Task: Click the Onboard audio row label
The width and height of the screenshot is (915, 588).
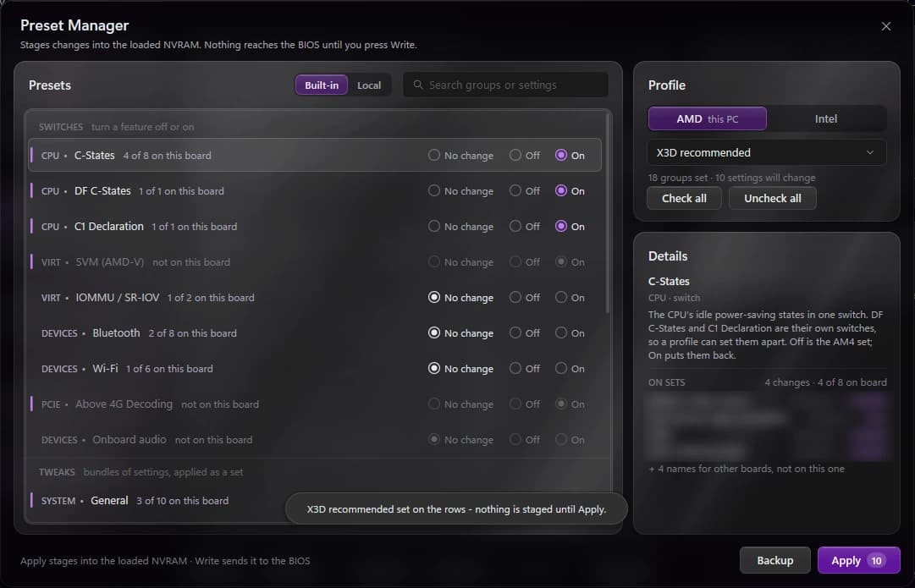Action: 130,440
